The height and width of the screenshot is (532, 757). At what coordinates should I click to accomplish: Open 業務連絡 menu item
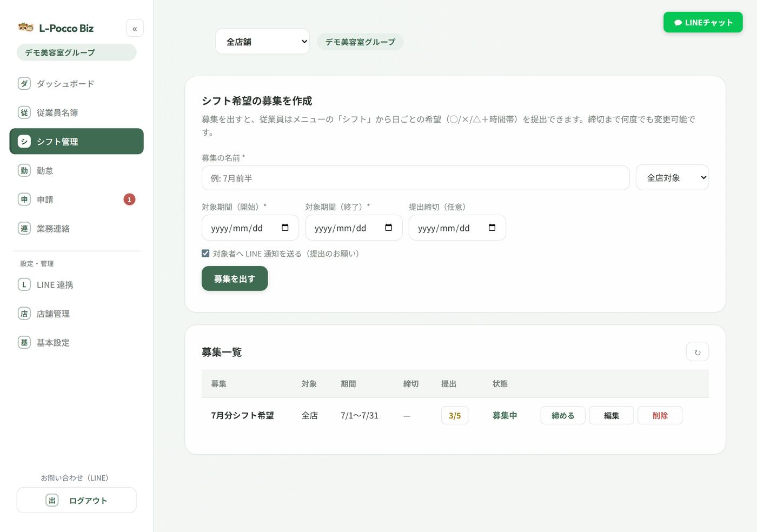pos(76,228)
